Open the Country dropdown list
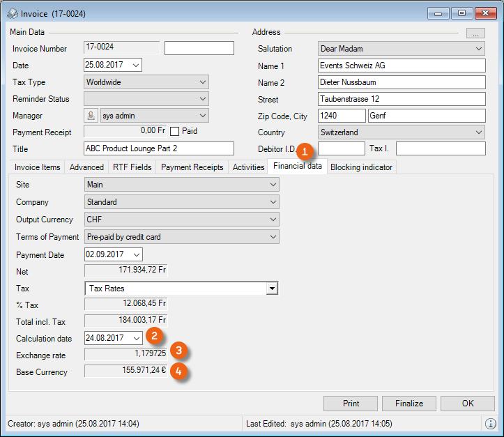504x437 pixels. tap(478, 132)
